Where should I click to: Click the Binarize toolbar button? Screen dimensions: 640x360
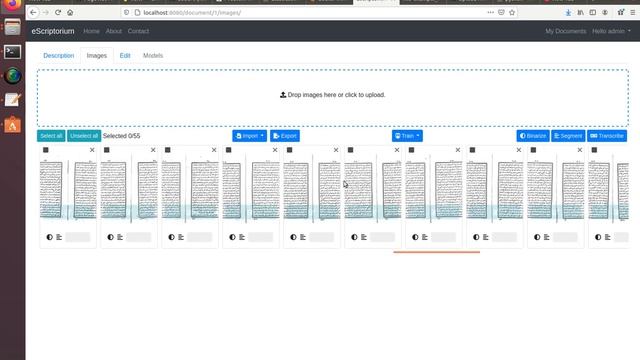(x=533, y=136)
